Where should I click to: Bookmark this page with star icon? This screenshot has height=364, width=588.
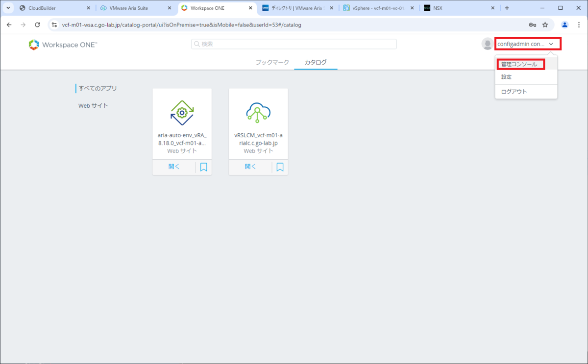tap(545, 24)
